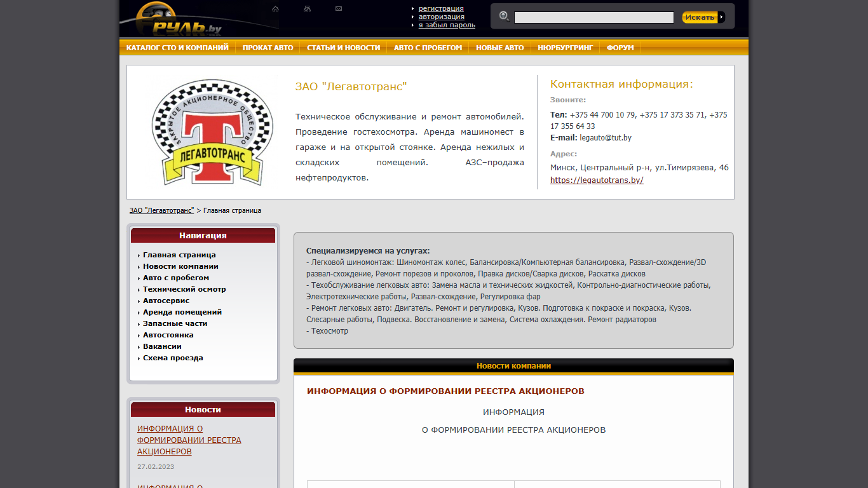Viewport: 868px width, 488px height.
Task: Focus the site search input field
Action: [593, 17]
